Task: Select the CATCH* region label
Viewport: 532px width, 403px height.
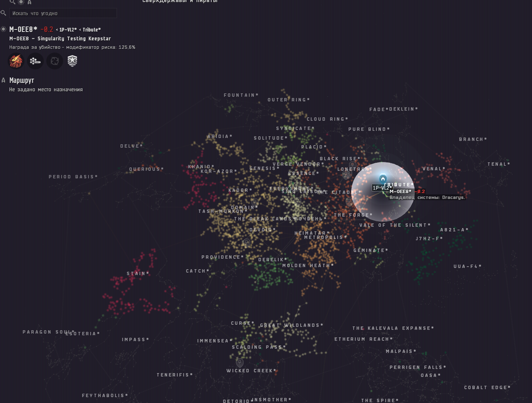Action: pos(197,271)
